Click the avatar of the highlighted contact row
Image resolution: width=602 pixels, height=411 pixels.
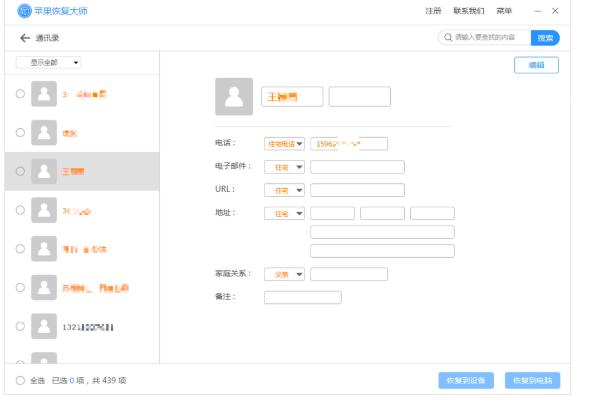(x=44, y=171)
